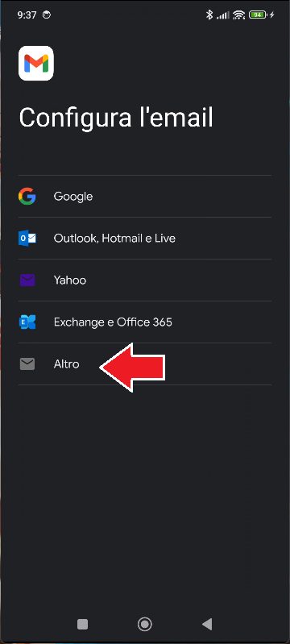Tap the Wi-Fi status icon
The image size is (290, 644).
[238, 15]
